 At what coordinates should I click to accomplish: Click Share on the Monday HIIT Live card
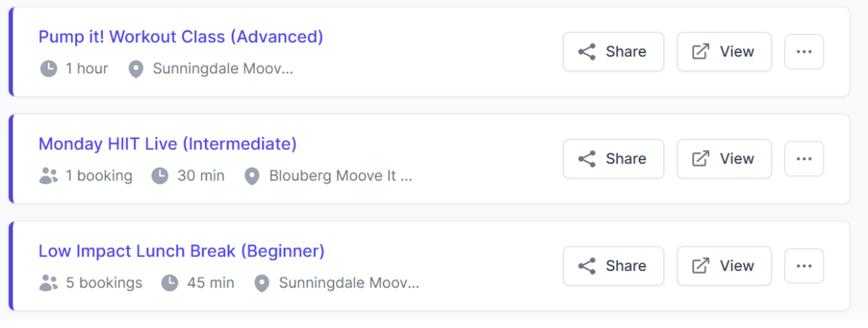(x=613, y=159)
